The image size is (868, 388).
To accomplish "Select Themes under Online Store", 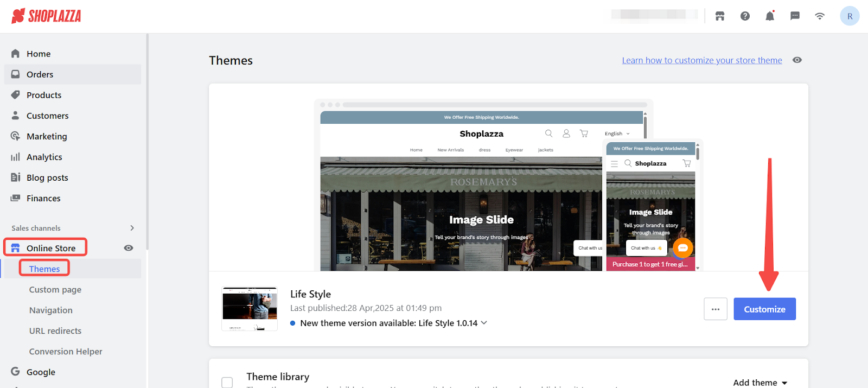I will (x=44, y=269).
